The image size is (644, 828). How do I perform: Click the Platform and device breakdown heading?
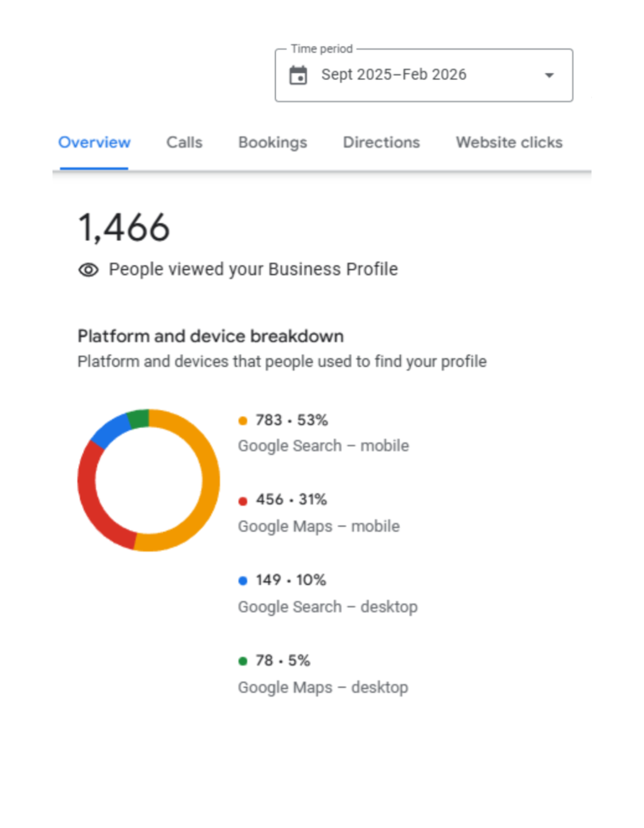pos(210,336)
